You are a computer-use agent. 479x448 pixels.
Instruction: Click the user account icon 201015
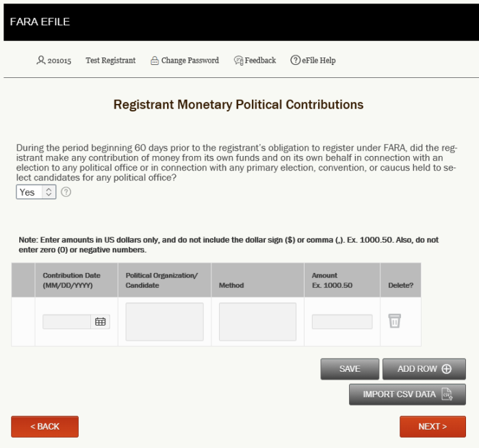click(40, 60)
